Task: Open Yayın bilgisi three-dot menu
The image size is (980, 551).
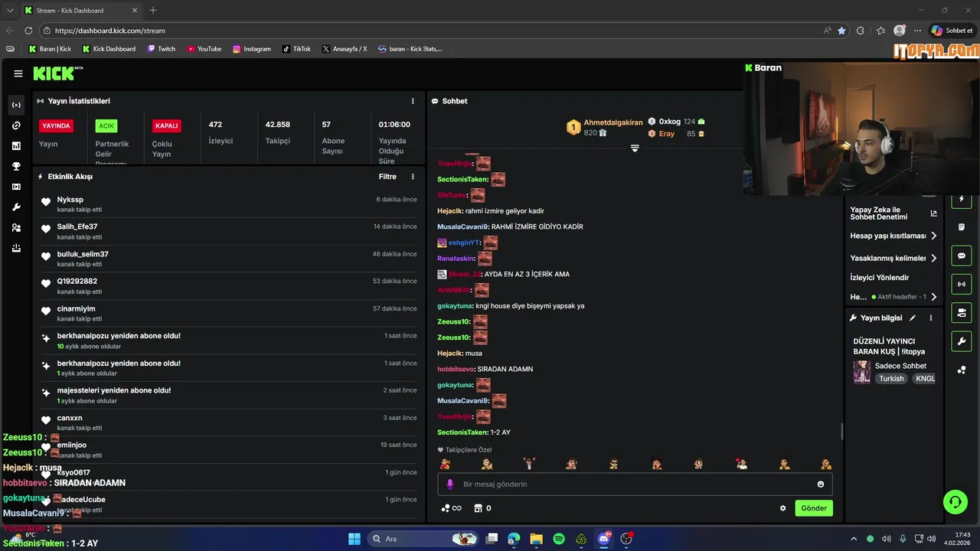Action: click(931, 318)
